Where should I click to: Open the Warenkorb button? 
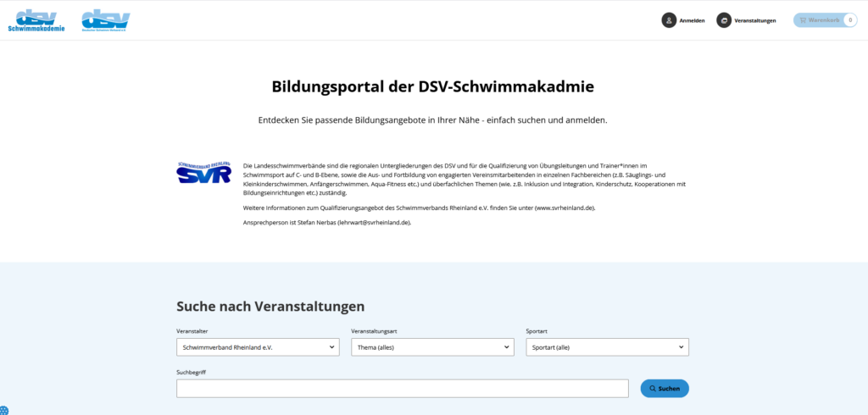tap(826, 20)
